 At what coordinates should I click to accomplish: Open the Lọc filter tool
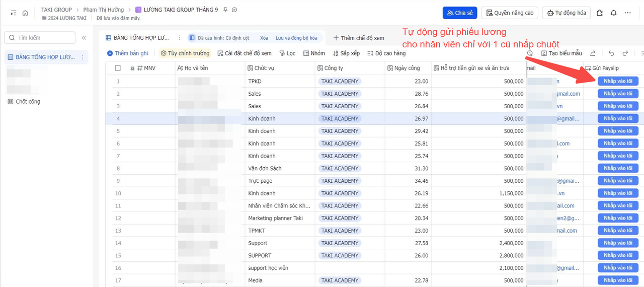click(x=287, y=53)
